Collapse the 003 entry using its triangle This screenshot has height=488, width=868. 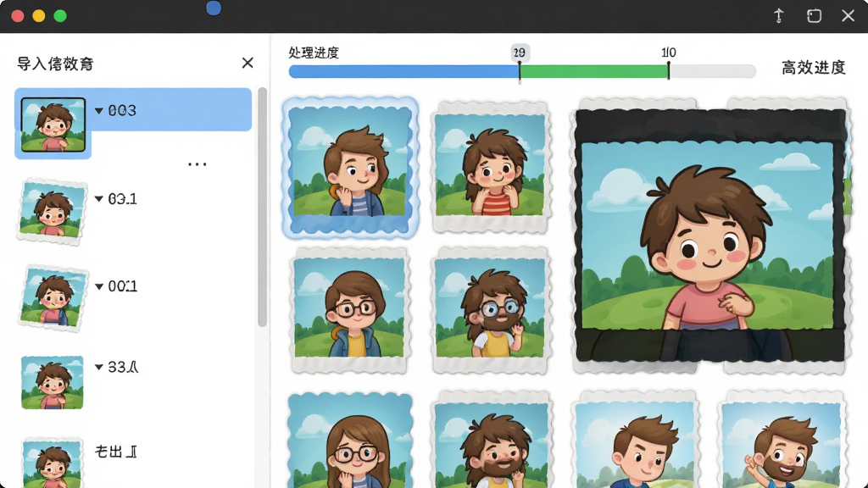(99, 111)
